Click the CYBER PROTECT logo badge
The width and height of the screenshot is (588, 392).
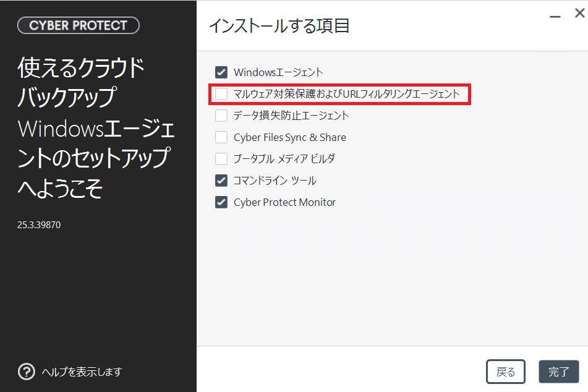pyautogui.click(x=79, y=25)
